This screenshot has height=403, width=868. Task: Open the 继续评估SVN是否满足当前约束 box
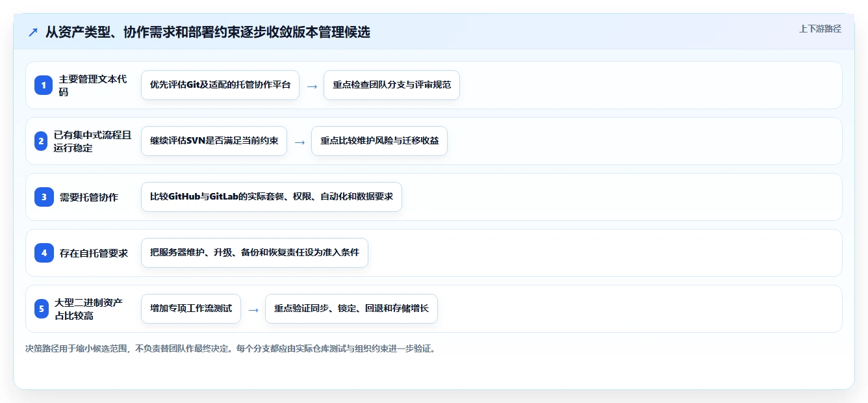tap(214, 141)
